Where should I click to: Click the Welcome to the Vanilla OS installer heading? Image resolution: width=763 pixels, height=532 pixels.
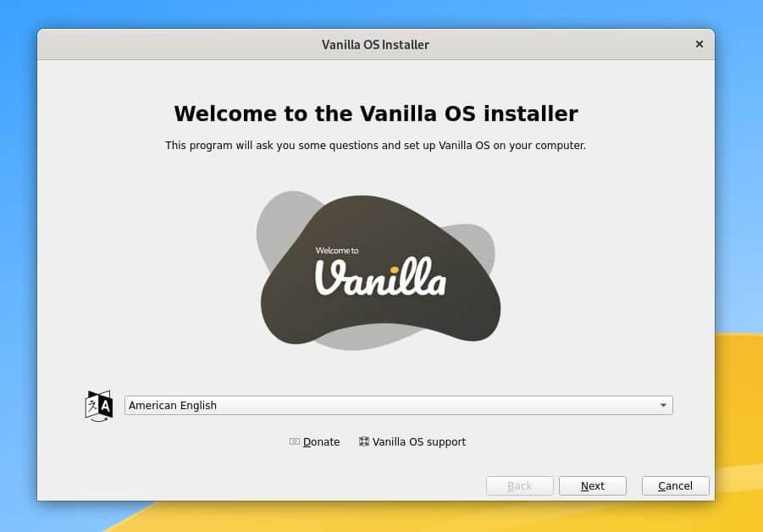376,114
